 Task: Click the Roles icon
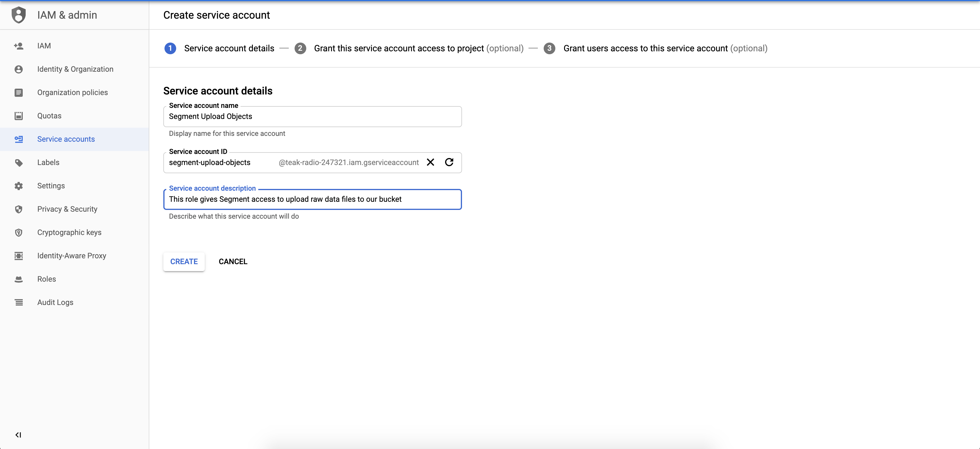18,279
